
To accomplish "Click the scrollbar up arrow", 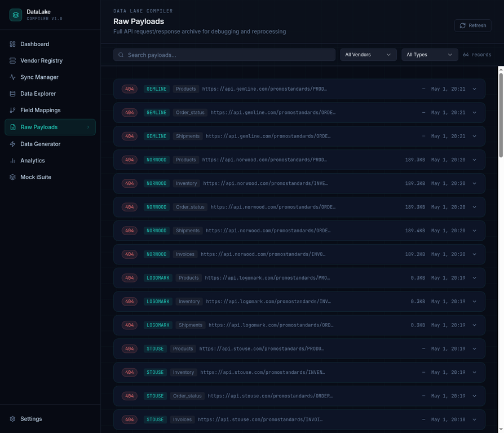I will pyautogui.click(x=501, y=69).
